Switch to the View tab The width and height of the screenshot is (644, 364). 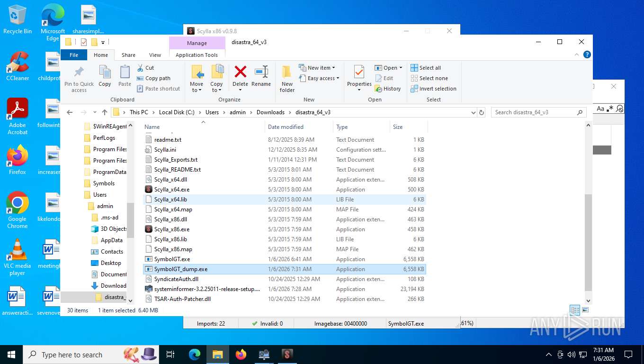point(155,55)
